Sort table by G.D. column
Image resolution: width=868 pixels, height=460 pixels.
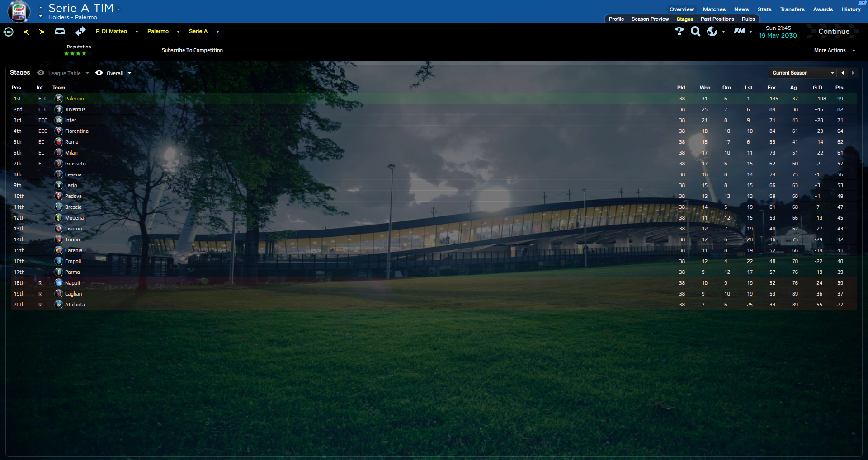[818, 88]
